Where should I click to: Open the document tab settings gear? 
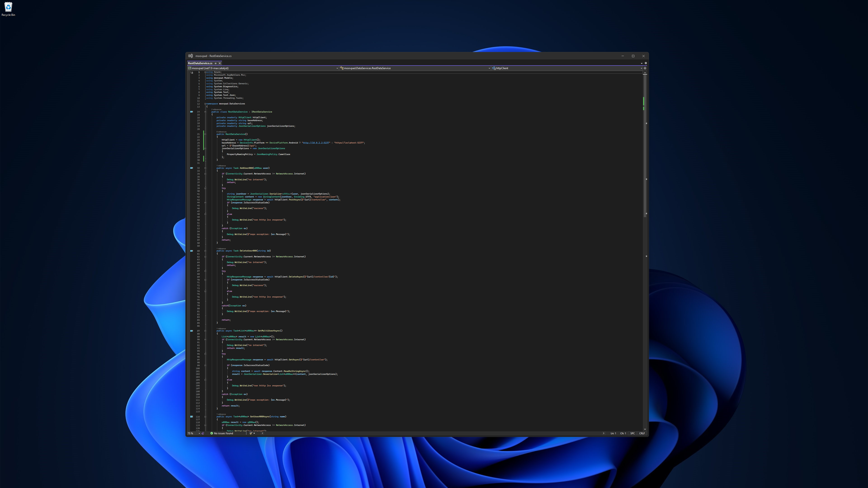tap(646, 63)
